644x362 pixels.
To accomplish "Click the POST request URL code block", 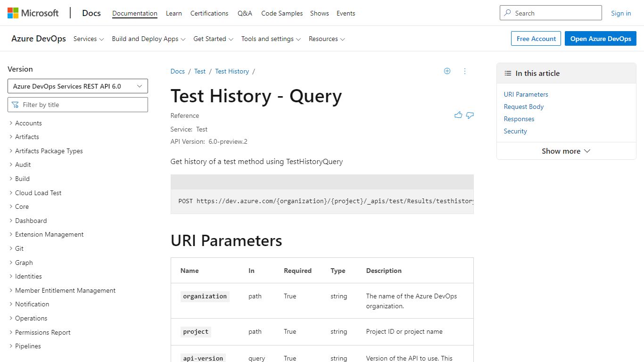I will coord(322,201).
